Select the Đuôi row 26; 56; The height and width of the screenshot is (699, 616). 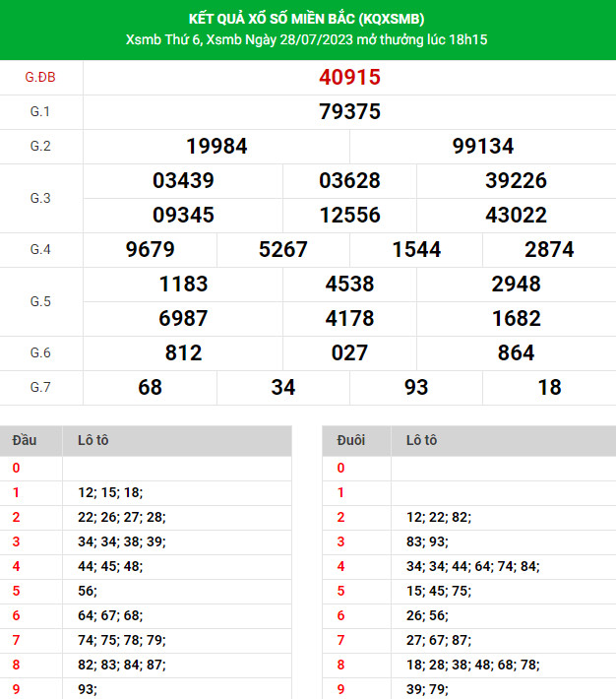point(469,615)
